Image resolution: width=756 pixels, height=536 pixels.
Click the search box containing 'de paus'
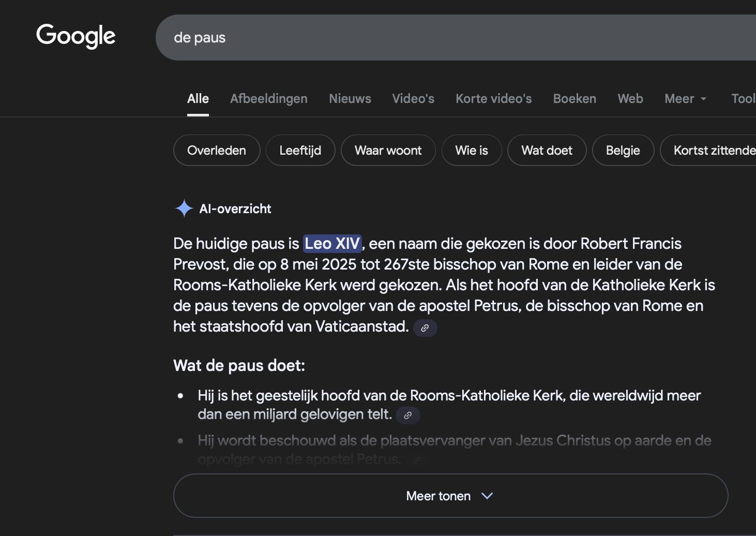click(455, 38)
